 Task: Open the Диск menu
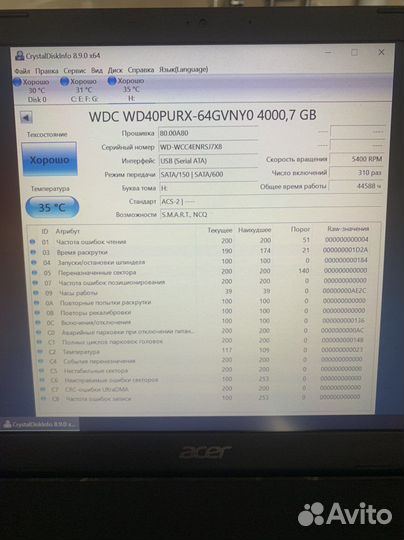pos(115,70)
